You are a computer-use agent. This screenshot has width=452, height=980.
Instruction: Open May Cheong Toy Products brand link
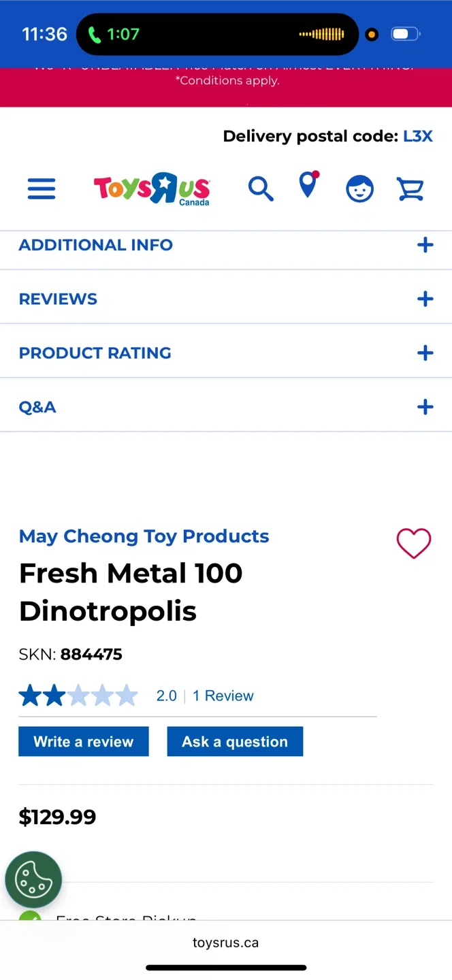click(x=144, y=536)
